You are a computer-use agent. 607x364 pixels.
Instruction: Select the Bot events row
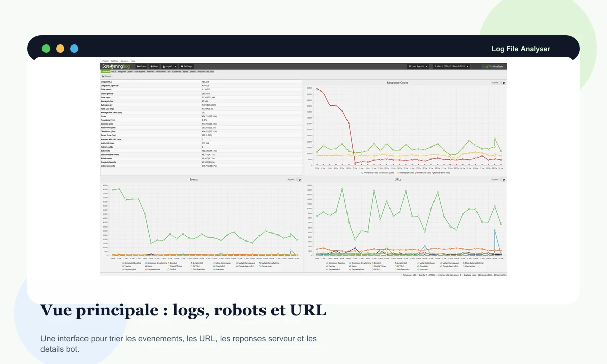201,151
